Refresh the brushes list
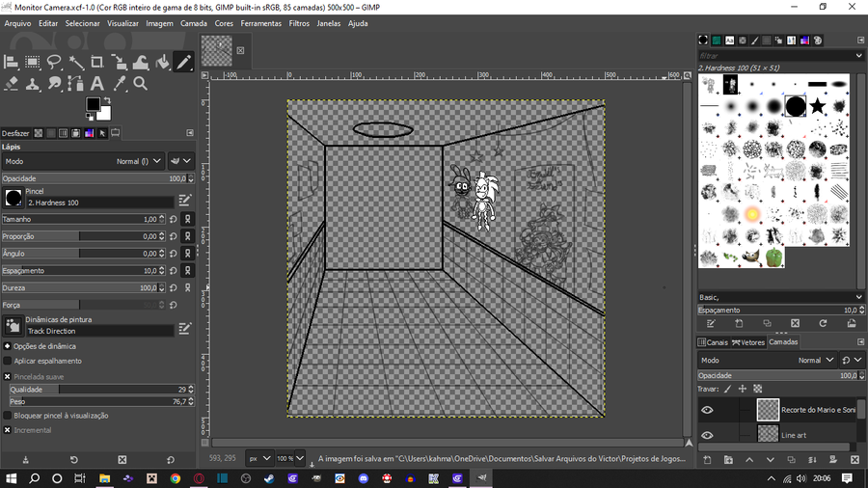The width and height of the screenshot is (868, 488). coord(824,323)
